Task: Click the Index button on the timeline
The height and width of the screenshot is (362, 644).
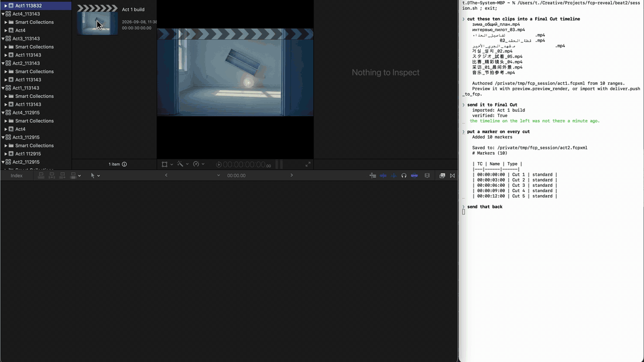Action: (16, 176)
